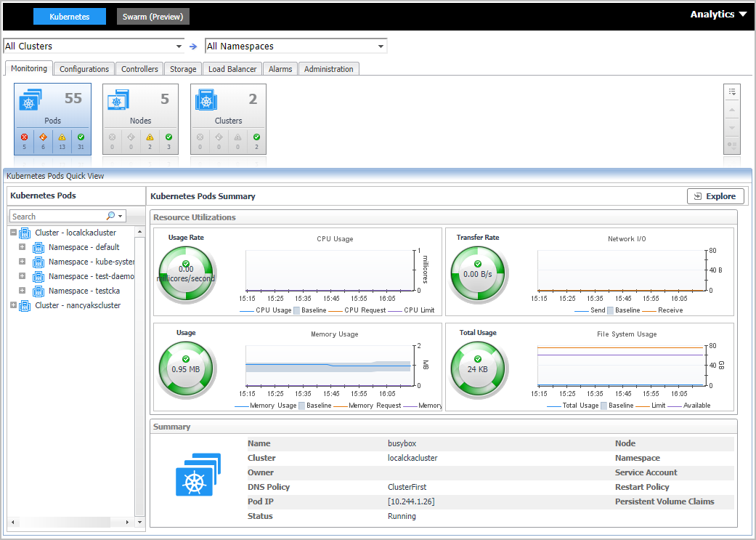
Task: Click the warning alarm icon under Nodes
Action: (150, 137)
